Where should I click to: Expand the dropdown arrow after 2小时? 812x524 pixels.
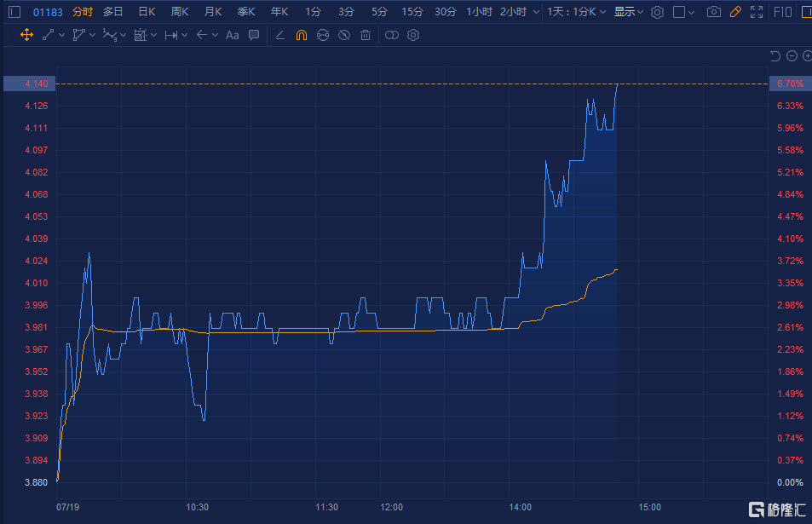click(x=534, y=12)
